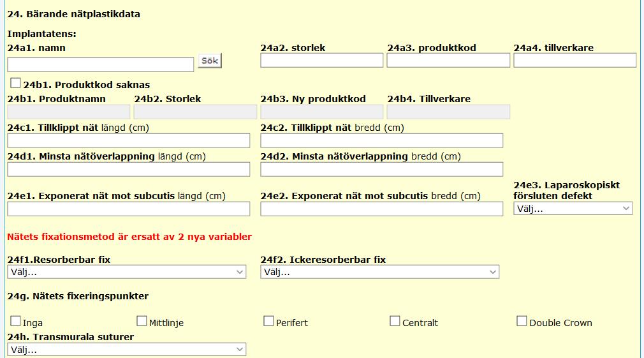Focus 24e1. Exponerat nät längd field
This screenshot has height=358, width=644.
(x=129, y=209)
